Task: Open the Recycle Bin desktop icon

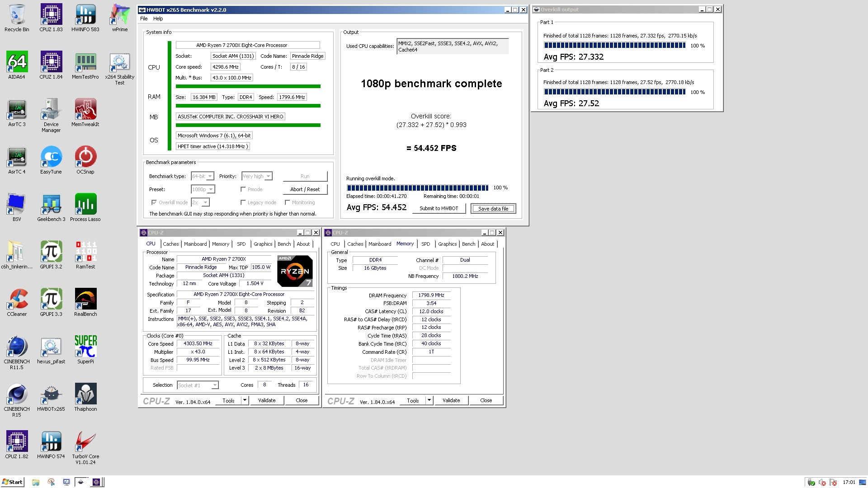Action: [17, 18]
